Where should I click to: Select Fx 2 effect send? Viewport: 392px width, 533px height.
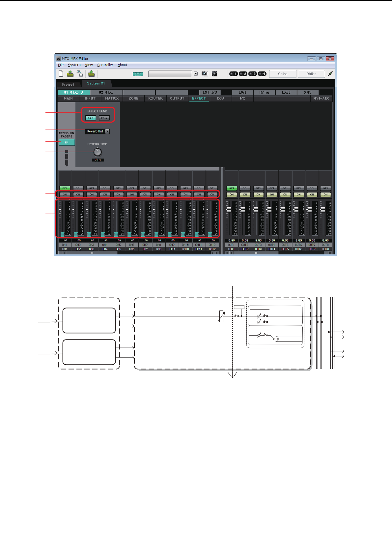104,118
